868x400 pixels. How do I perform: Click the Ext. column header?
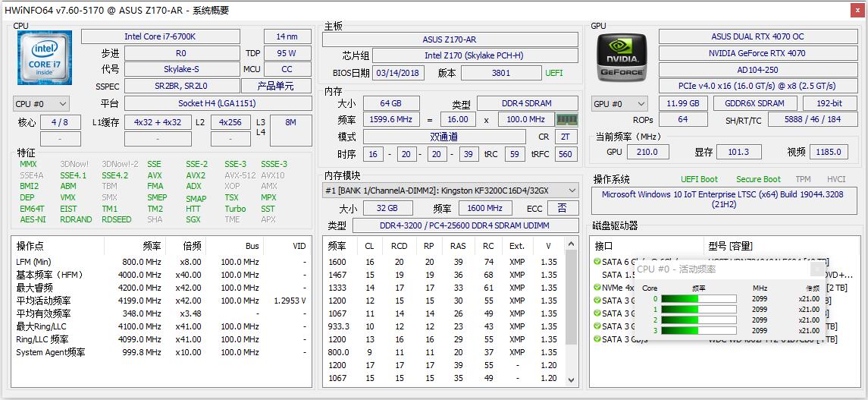coord(516,246)
